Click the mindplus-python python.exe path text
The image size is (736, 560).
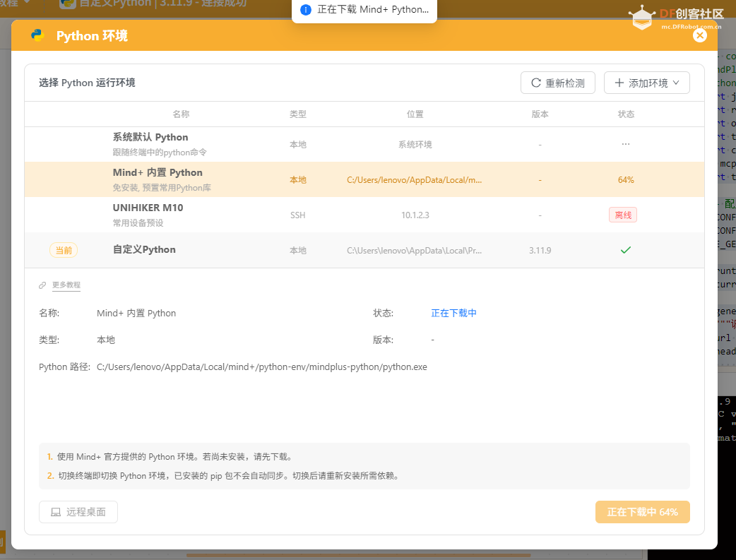tap(262, 367)
